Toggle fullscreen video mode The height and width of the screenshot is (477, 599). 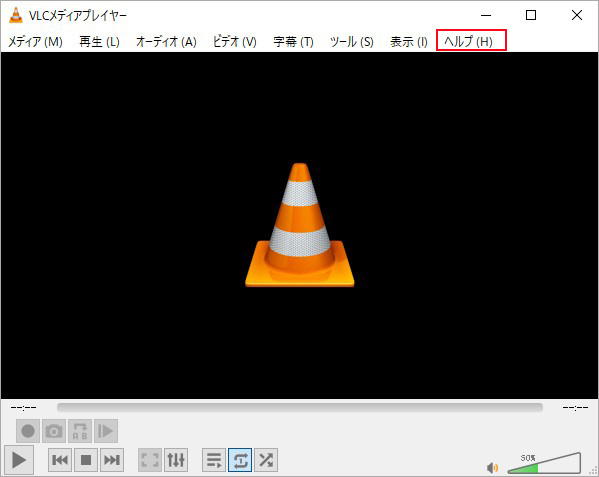coord(150,460)
